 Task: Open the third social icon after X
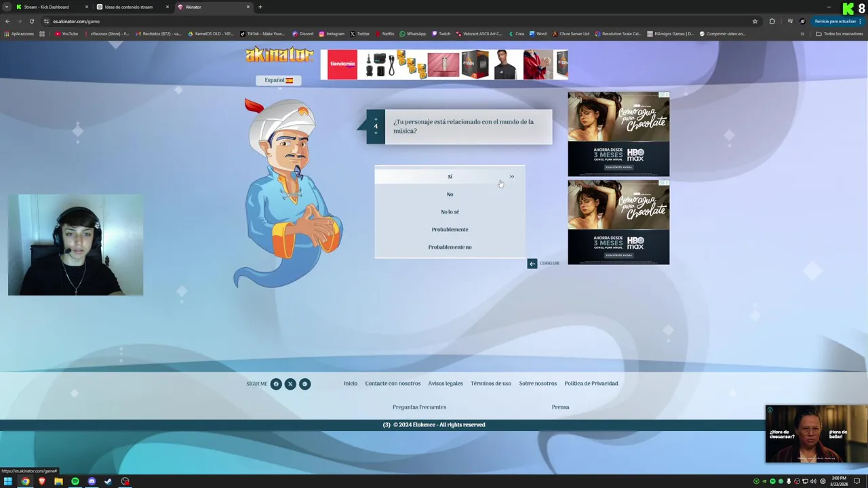click(x=305, y=384)
